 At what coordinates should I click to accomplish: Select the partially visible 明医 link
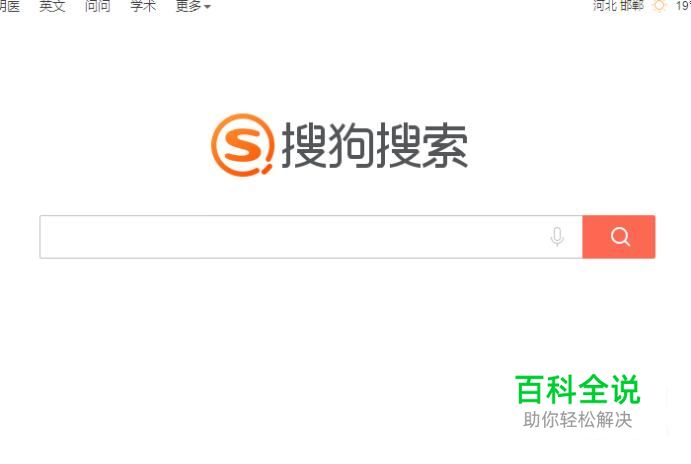point(10,6)
